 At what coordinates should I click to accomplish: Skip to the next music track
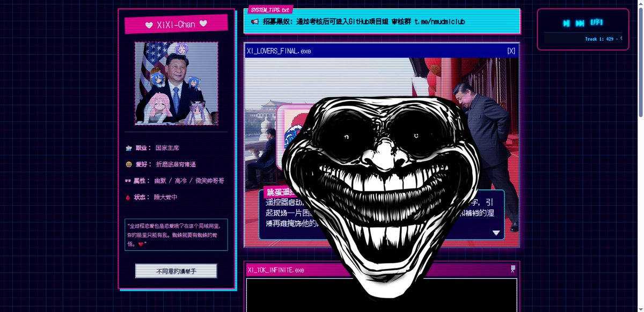[580, 23]
